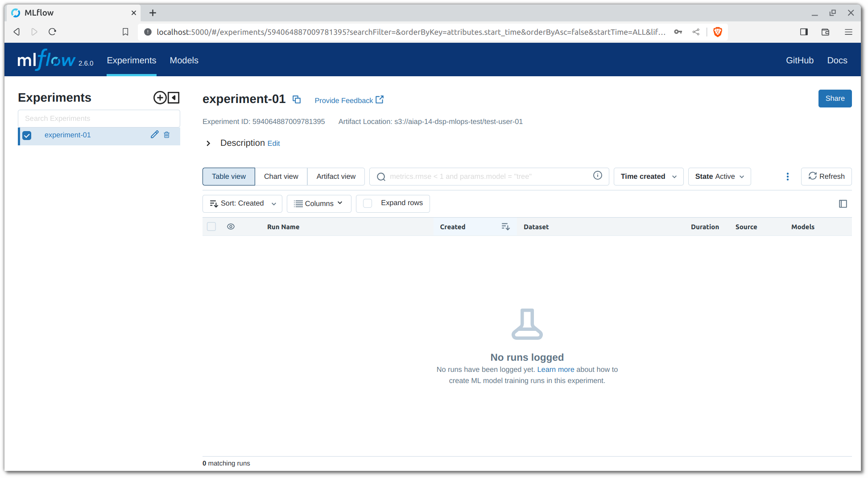Toggle run details side panel icon
Screen dimensions: 868x478
(843, 204)
